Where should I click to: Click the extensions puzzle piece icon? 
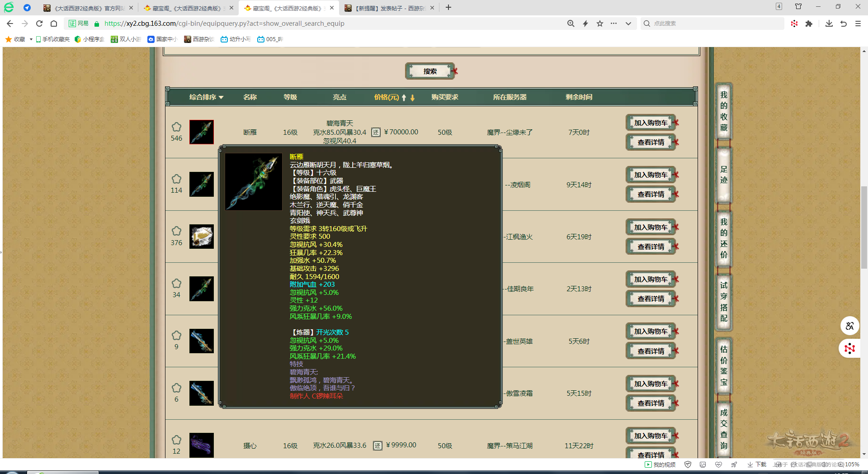[809, 24]
